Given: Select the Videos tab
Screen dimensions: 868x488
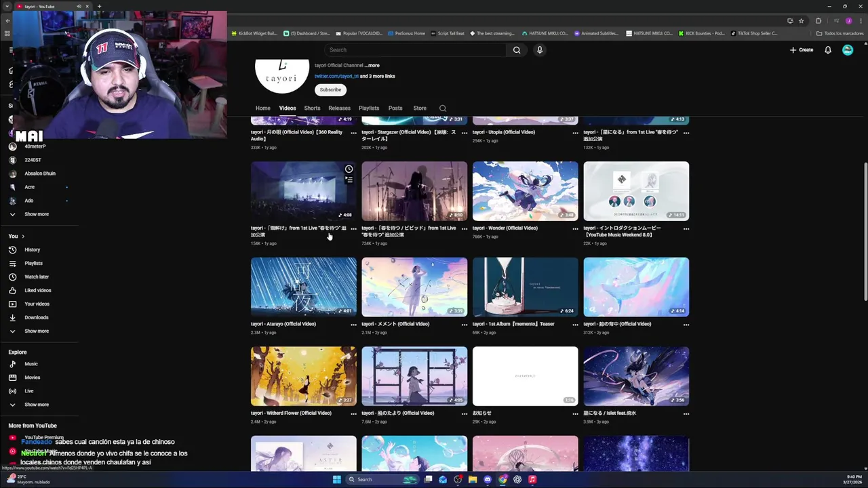Looking at the screenshot, I should tap(288, 108).
